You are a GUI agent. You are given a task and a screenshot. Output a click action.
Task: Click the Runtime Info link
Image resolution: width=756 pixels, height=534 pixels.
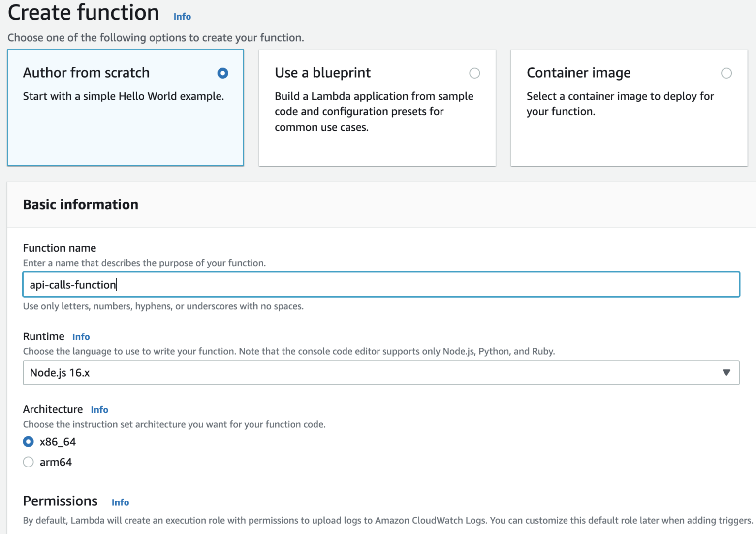(81, 336)
